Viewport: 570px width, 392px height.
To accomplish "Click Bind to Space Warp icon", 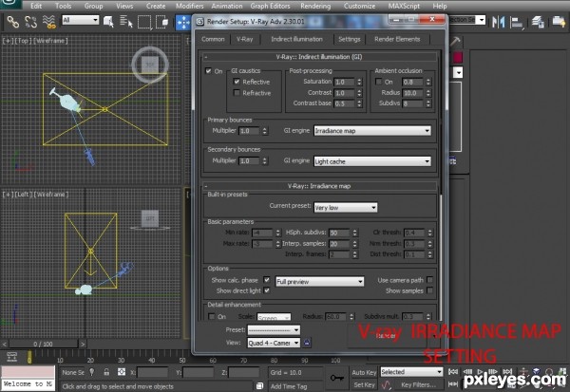I will click(x=49, y=22).
